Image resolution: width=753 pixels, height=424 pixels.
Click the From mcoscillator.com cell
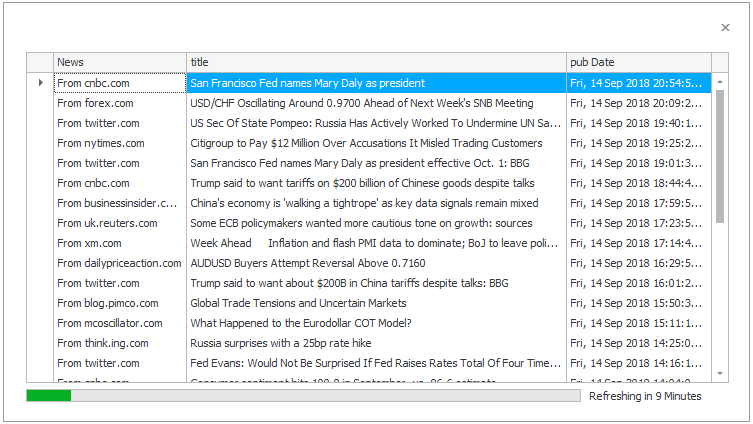coord(109,323)
